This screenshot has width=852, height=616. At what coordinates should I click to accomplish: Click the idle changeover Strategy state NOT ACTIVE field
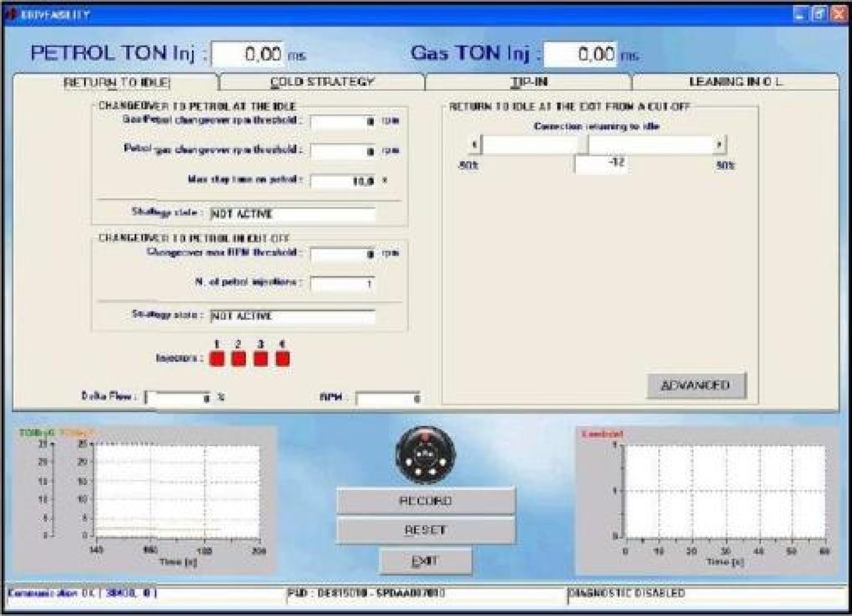pyautogui.click(x=293, y=214)
